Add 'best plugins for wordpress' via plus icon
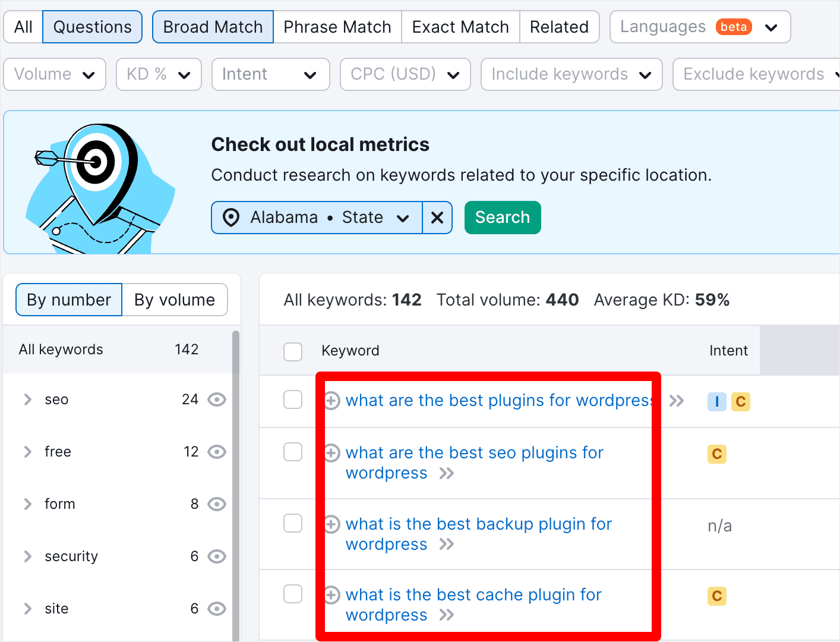840x642 pixels. coord(332,401)
